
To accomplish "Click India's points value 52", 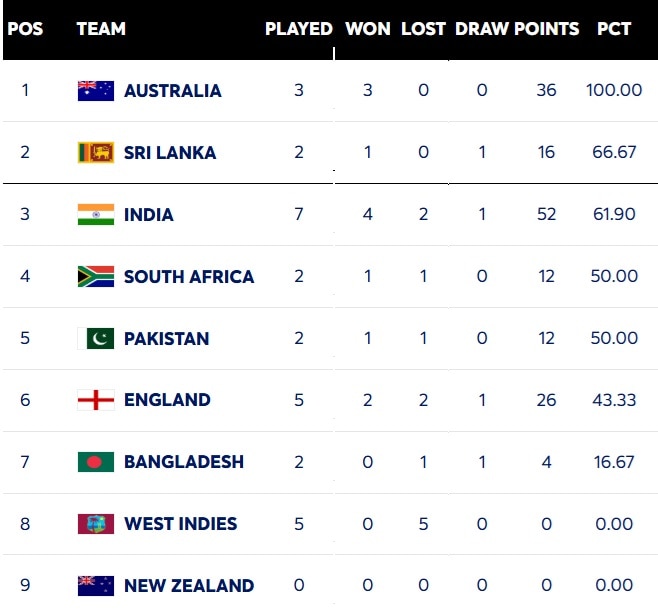I will (546, 215).
